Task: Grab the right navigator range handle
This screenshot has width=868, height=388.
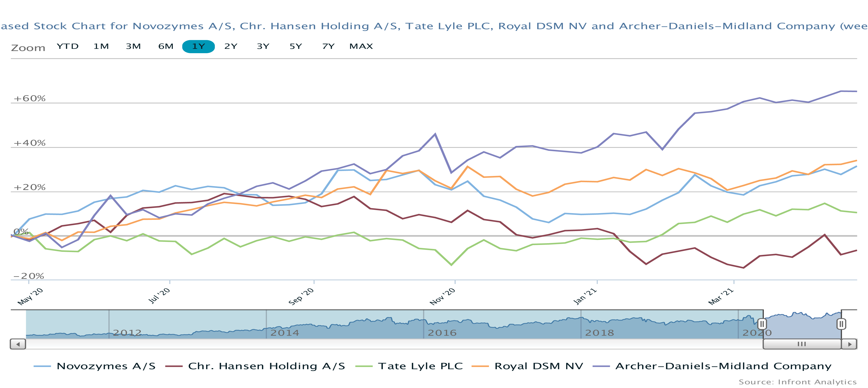Action: click(841, 324)
